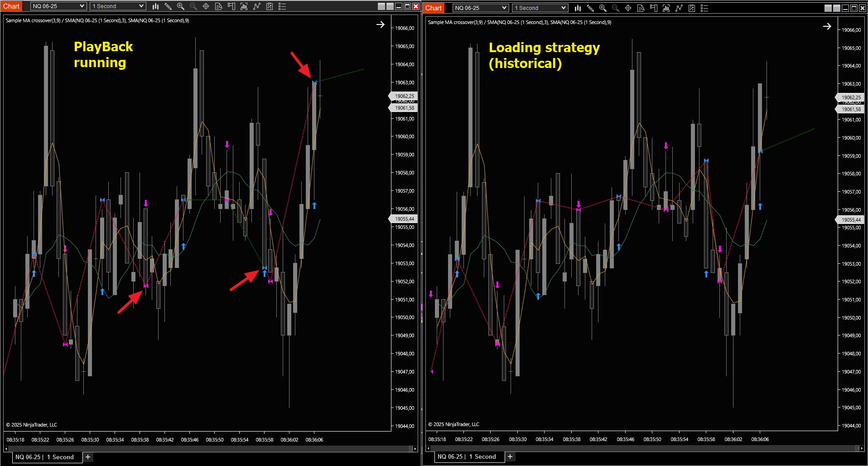
Task: Select crosshair cursor in left chart toolbar
Action: click(206, 6)
